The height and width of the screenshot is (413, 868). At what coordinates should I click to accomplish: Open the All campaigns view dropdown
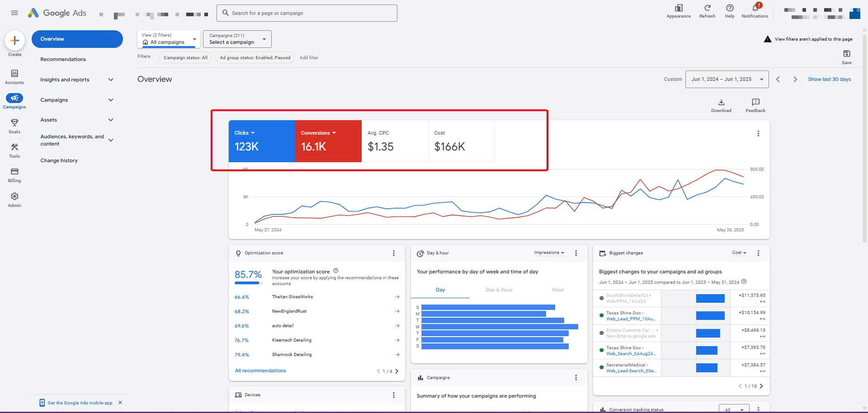(x=168, y=39)
